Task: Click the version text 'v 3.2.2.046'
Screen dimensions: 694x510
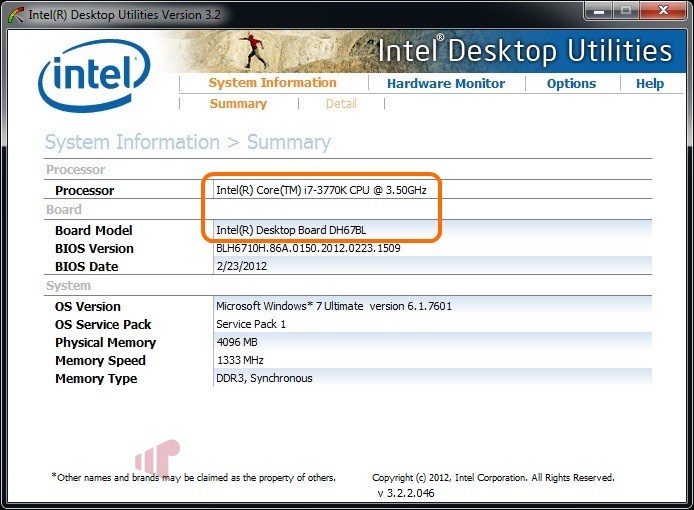Action: [x=406, y=493]
